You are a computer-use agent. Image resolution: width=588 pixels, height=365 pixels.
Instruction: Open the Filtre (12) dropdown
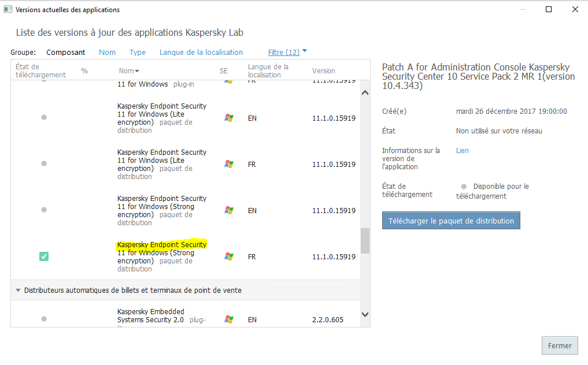(284, 53)
